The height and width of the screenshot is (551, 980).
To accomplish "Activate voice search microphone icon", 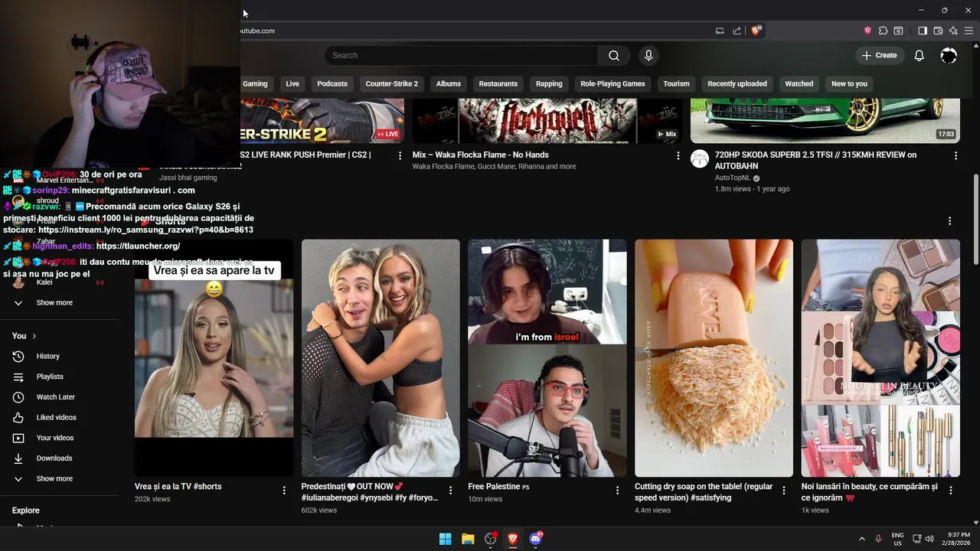I will (648, 55).
